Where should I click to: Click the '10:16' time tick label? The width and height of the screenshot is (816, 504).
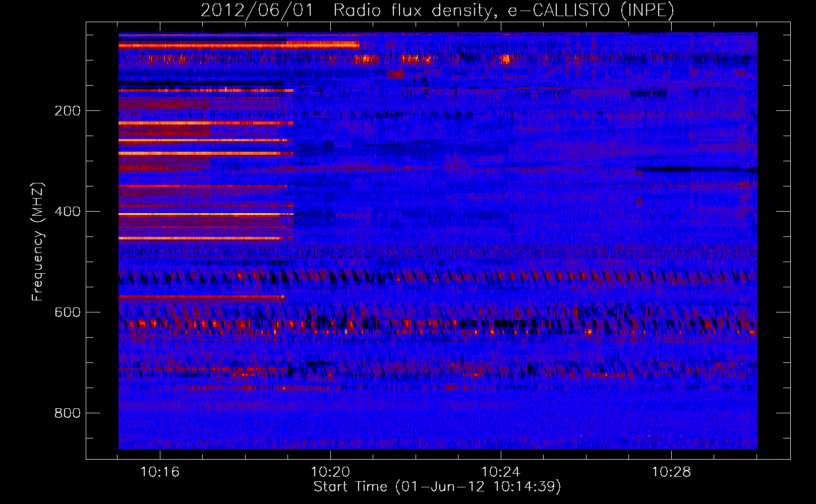click(160, 472)
